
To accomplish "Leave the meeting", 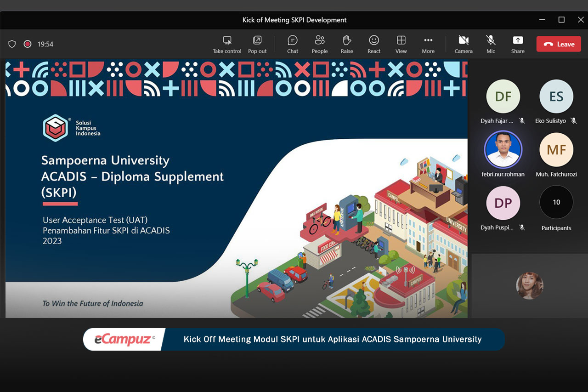I will point(559,44).
